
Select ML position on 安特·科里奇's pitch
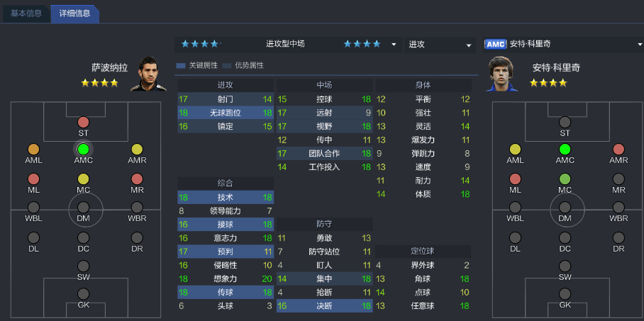tap(515, 179)
